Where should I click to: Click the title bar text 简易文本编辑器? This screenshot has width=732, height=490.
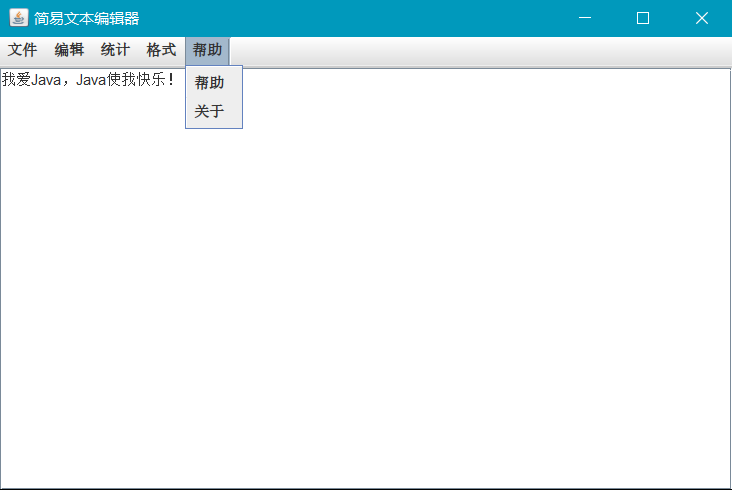click(x=86, y=19)
